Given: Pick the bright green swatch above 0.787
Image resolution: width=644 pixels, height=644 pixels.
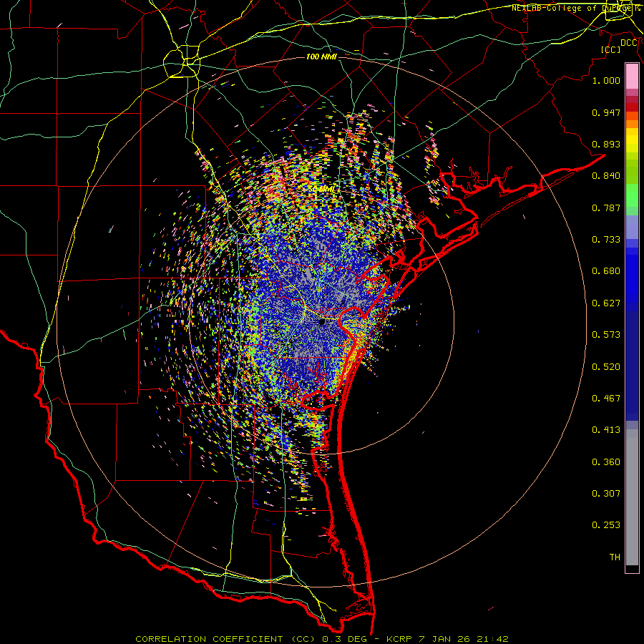Looking at the screenshot, I should pos(632,195).
